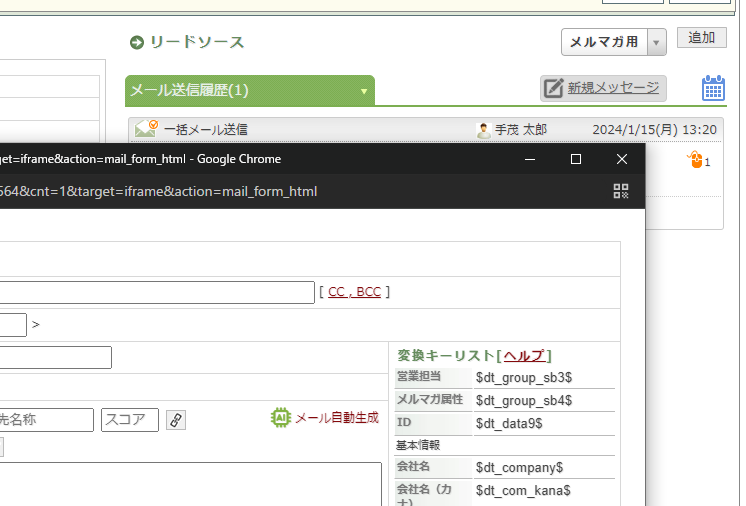Click the 追加 button
746x506 pixels.
click(701, 38)
